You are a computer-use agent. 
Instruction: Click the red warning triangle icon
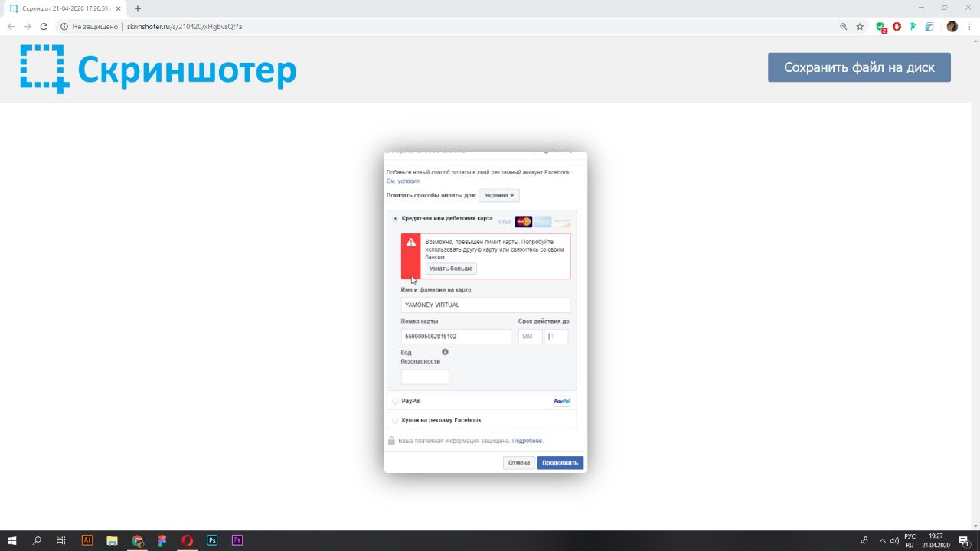coord(411,242)
